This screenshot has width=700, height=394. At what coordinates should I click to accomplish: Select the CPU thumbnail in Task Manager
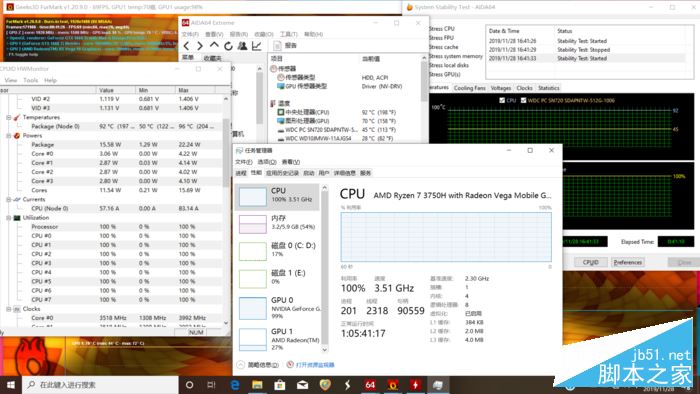(x=277, y=197)
